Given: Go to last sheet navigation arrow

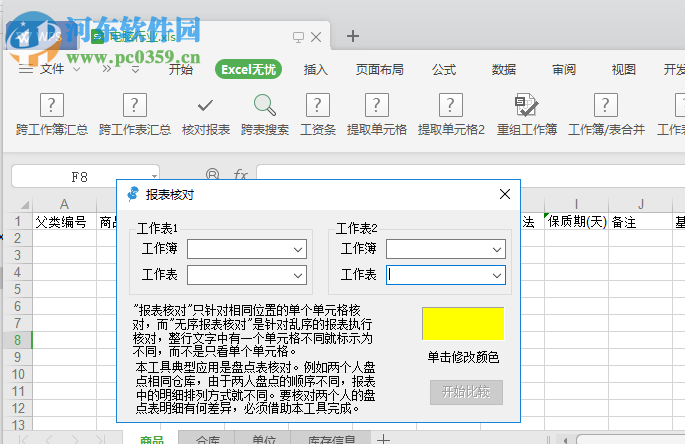Looking at the screenshot, I should [101, 439].
